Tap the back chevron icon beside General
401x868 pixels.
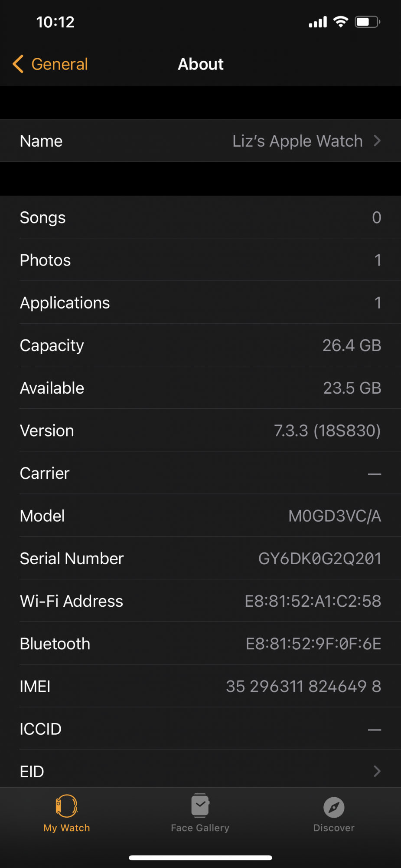point(18,64)
